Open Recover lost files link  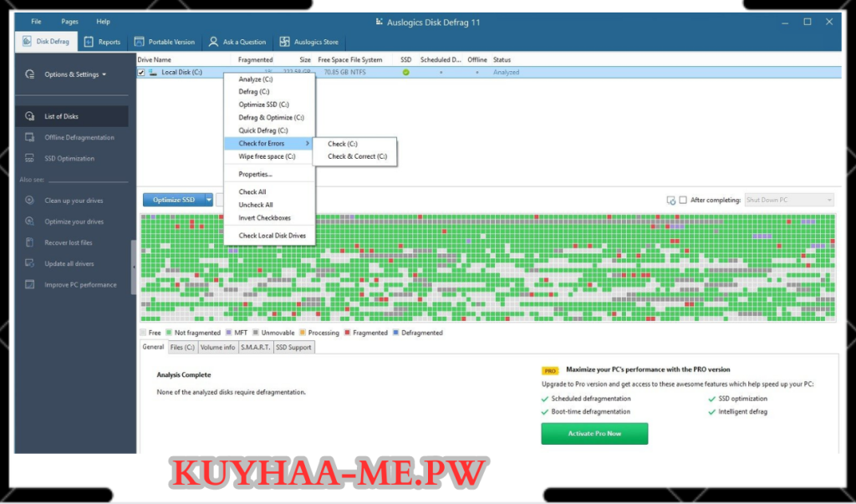pyautogui.click(x=69, y=242)
